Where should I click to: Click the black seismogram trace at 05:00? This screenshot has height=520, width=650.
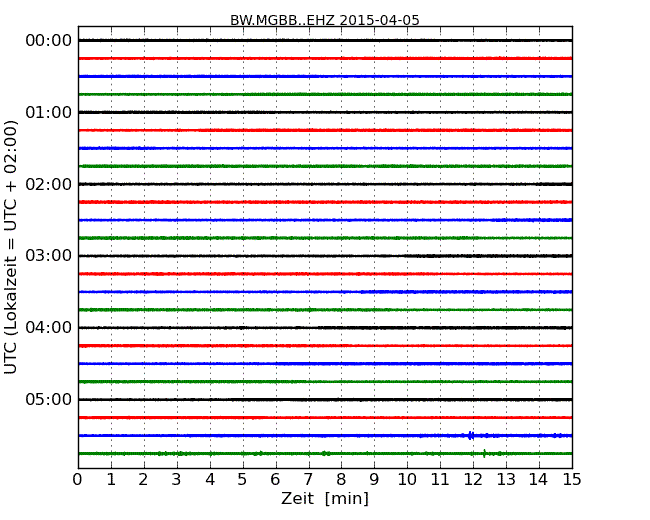tap(325, 399)
